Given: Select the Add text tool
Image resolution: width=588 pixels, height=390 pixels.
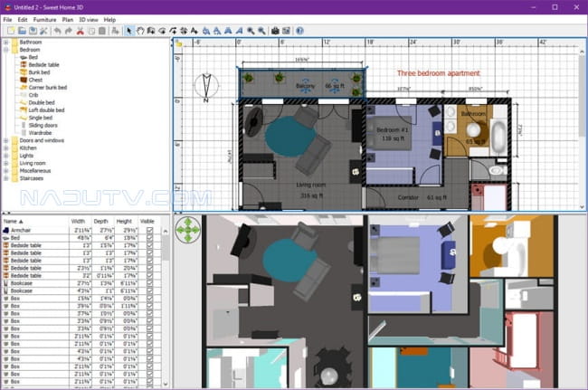Looking at the screenshot, I should [x=194, y=31].
